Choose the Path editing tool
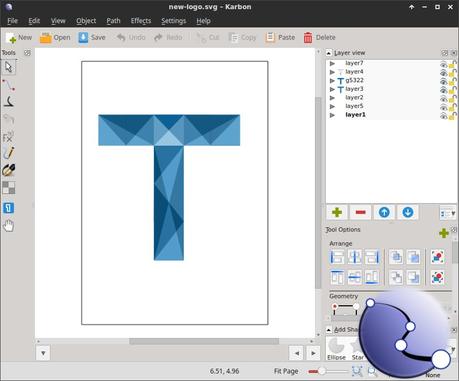Screen dimensions: 459x381 point(9,85)
